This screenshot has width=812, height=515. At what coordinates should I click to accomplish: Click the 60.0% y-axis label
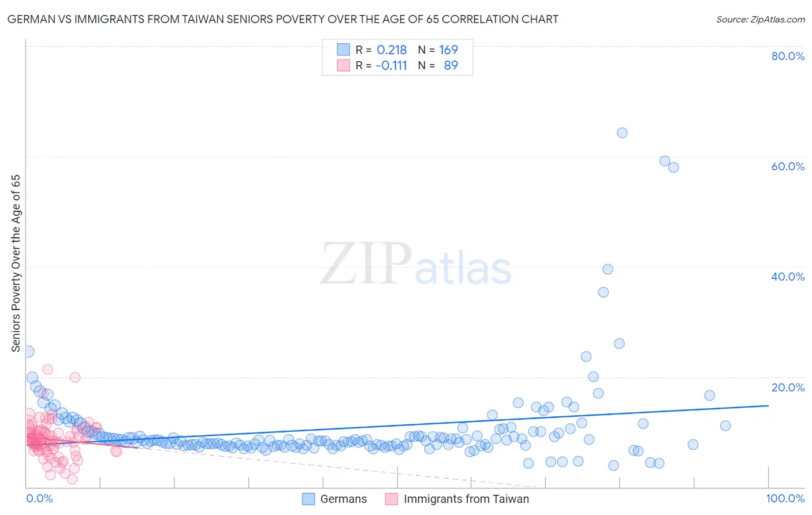(788, 166)
